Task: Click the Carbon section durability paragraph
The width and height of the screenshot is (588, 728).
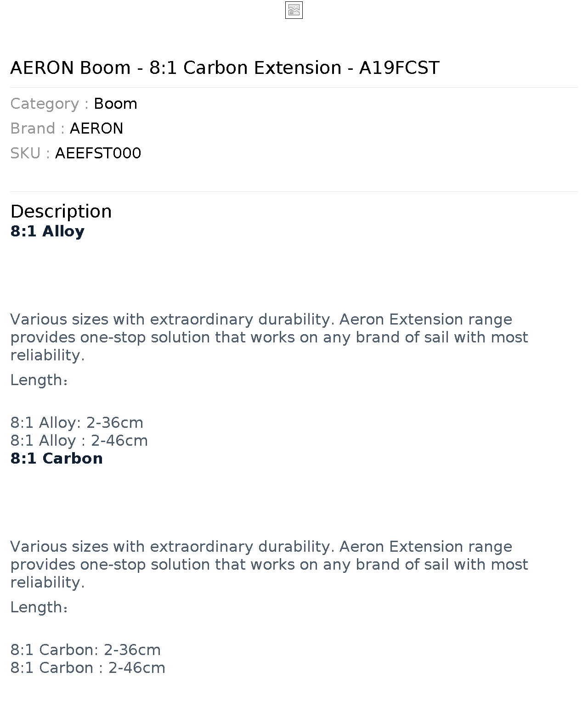Action: [269, 565]
